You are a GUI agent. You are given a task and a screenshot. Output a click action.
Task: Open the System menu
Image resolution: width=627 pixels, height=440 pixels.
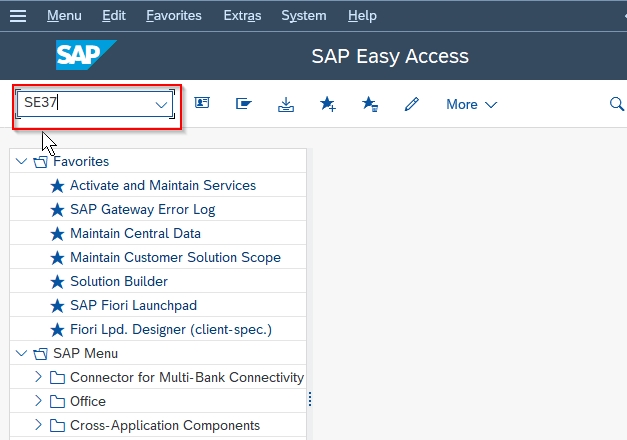click(x=304, y=16)
